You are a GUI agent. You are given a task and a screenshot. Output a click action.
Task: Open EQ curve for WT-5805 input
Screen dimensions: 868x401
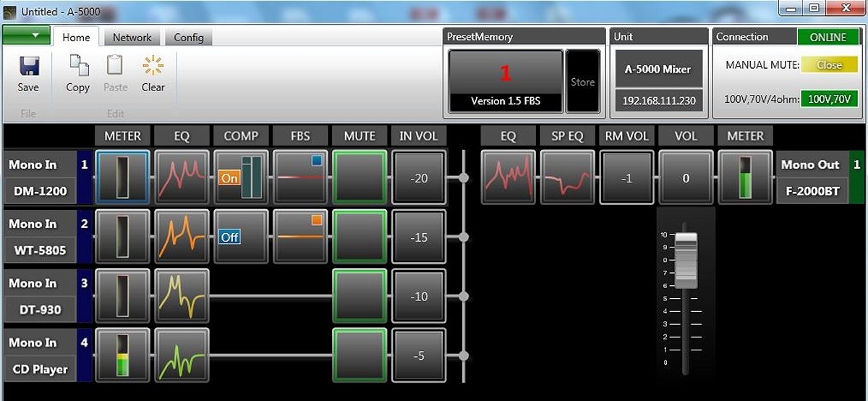[x=182, y=237]
